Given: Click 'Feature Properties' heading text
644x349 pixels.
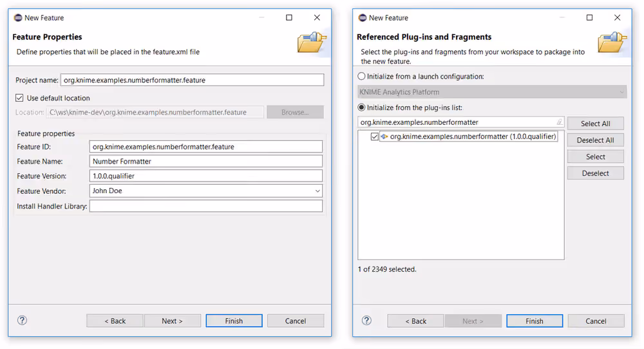Looking at the screenshot, I should [47, 37].
